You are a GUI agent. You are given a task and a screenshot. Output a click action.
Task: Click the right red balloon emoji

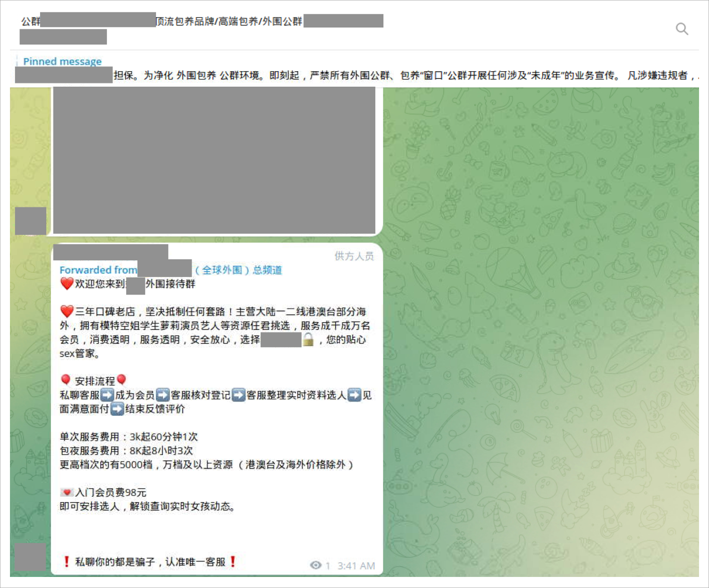click(121, 380)
